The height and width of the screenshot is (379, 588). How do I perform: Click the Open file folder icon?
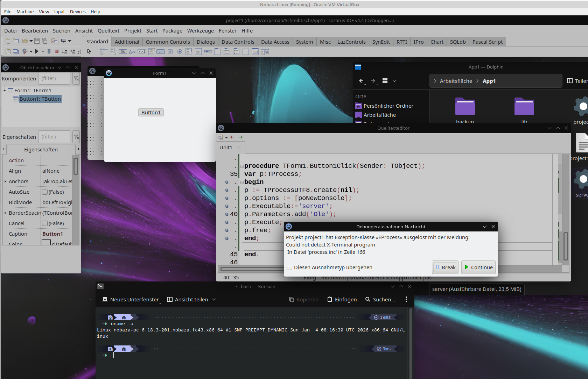[25, 41]
